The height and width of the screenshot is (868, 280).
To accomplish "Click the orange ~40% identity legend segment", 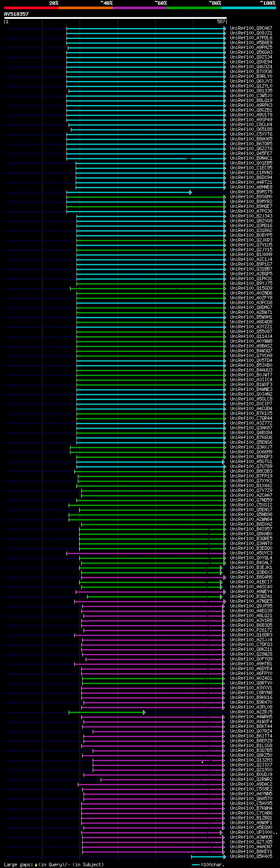I will 85,8.
